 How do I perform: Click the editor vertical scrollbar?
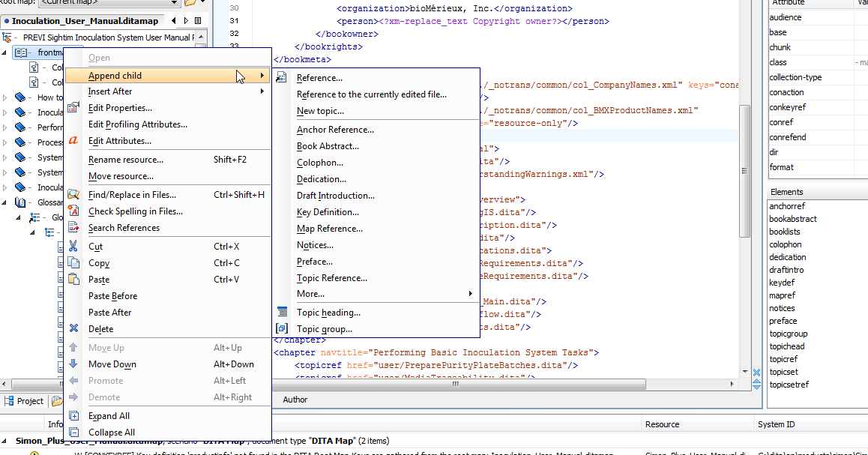[x=744, y=170]
